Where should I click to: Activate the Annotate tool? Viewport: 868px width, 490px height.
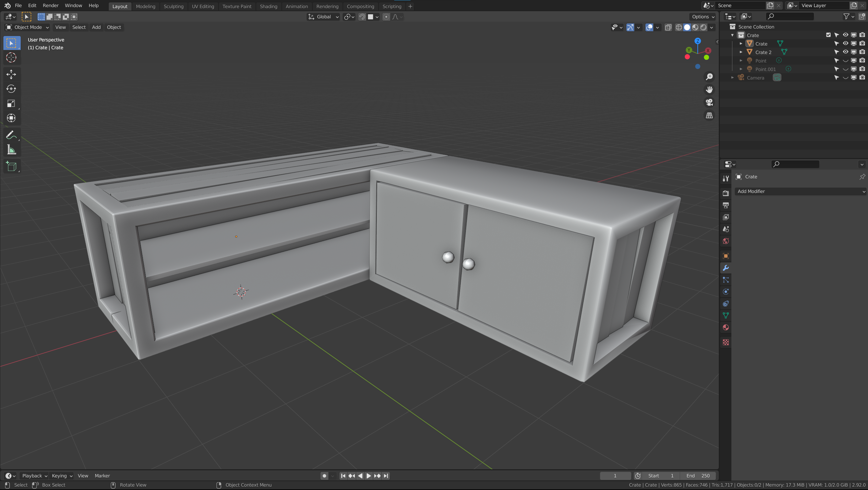pos(11,135)
